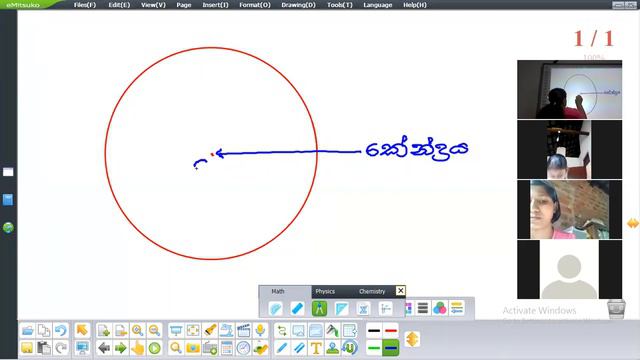This screenshot has width=640, height=360.
Task: Open the Help(H) menu
Action: pyautogui.click(x=415, y=5)
